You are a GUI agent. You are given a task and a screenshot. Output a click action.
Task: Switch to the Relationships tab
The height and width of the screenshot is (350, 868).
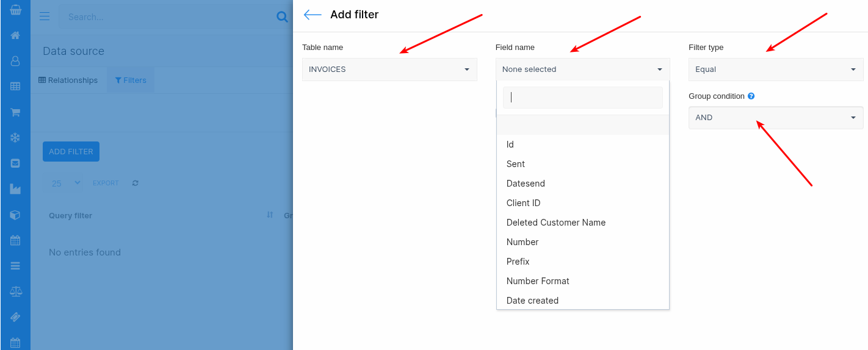[68, 80]
